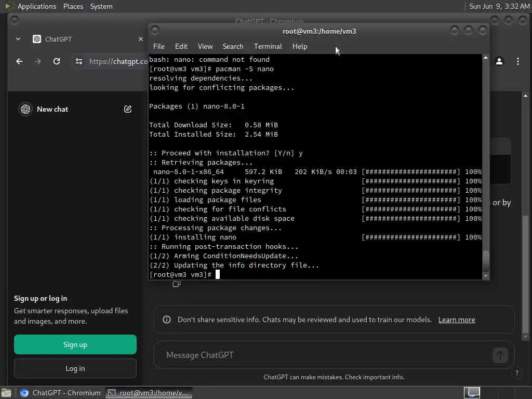The height and width of the screenshot is (399, 532).
Task: Click the clock showing Sun Jun 9
Action: (499, 6)
